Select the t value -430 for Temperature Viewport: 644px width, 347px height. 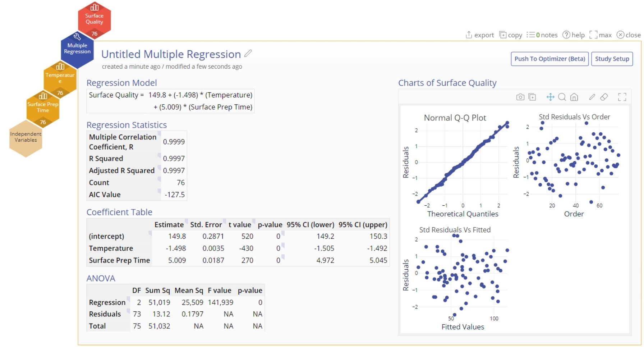coord(246,248)
